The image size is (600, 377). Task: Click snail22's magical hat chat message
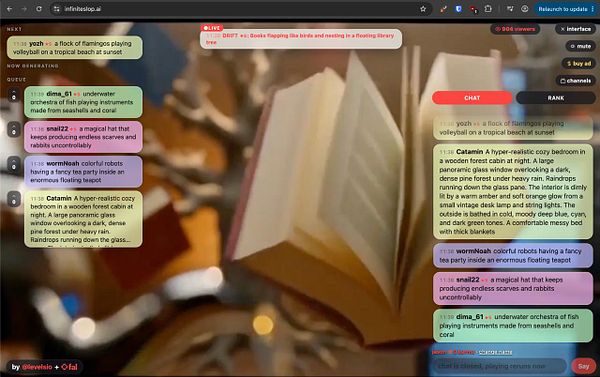tap(513, 288)
